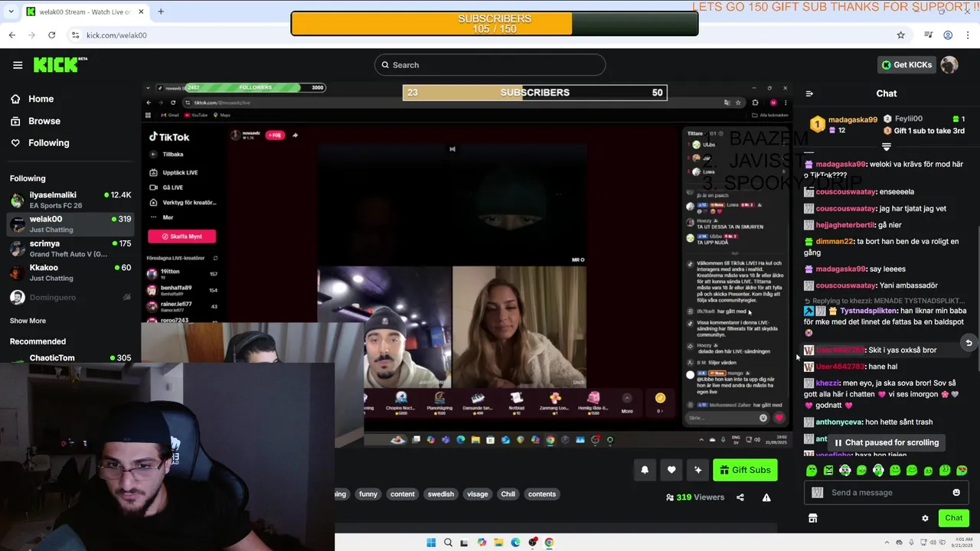The width and height of the screenshot is (980, 551).
Task: Open Microsoft Edge from the taskbar
Action: [515, 543]
